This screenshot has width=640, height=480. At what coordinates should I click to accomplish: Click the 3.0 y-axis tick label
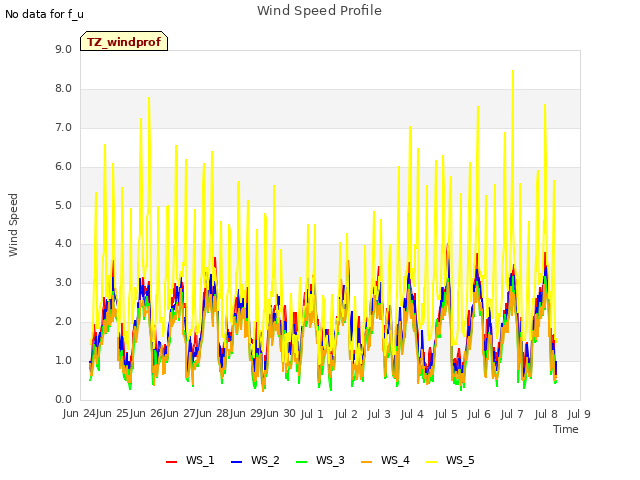[63, 283]
